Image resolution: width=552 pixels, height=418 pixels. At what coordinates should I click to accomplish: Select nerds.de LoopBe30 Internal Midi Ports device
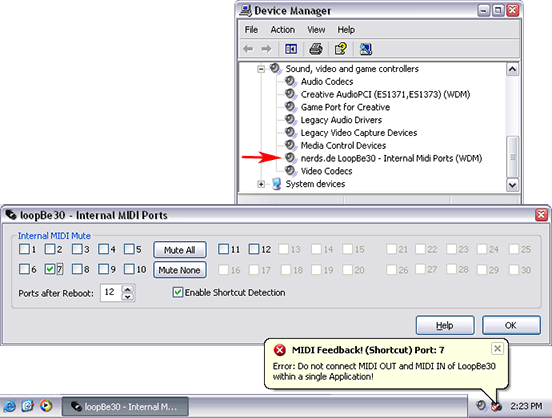[391, 158]
